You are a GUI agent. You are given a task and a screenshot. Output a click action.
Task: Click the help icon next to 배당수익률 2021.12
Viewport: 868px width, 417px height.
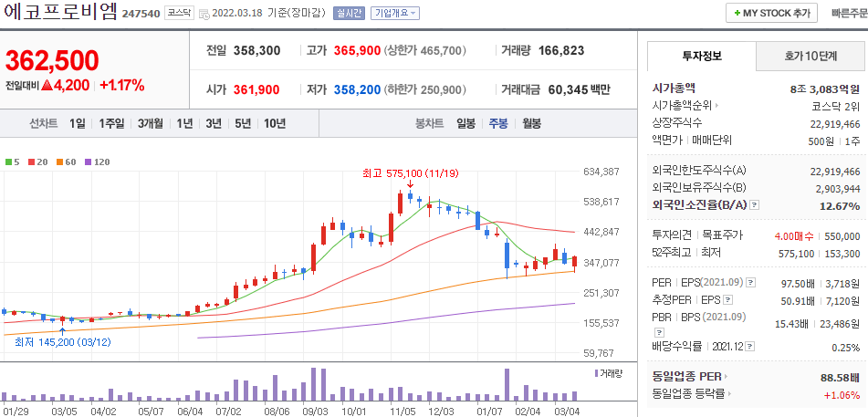(x=750, y=347)
